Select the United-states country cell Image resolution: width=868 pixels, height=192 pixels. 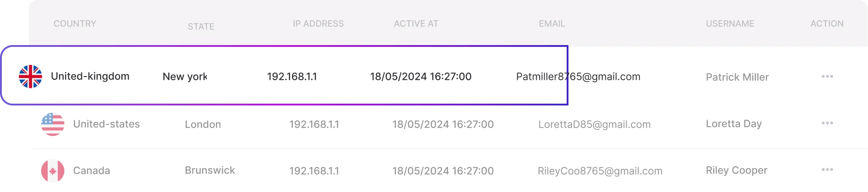106,124
